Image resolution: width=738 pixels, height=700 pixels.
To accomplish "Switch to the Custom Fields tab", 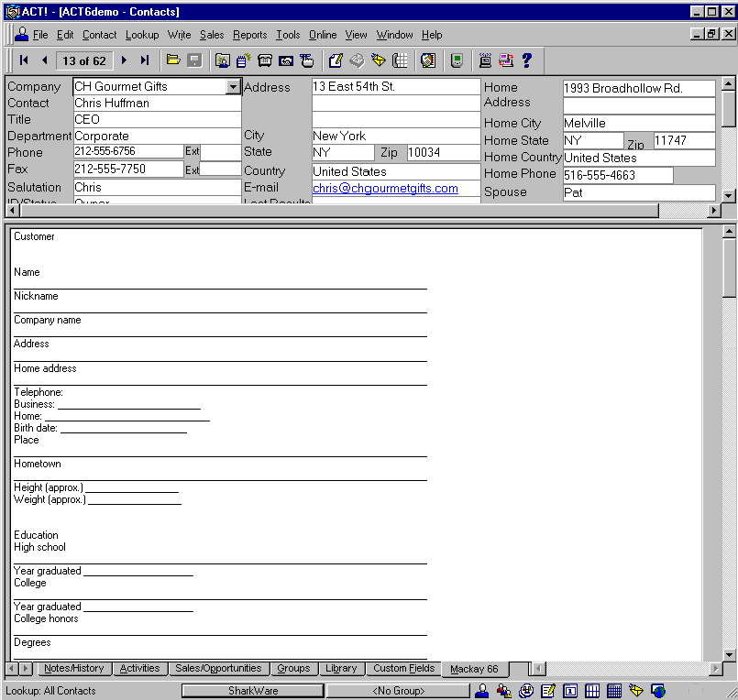I will (403, 669).
